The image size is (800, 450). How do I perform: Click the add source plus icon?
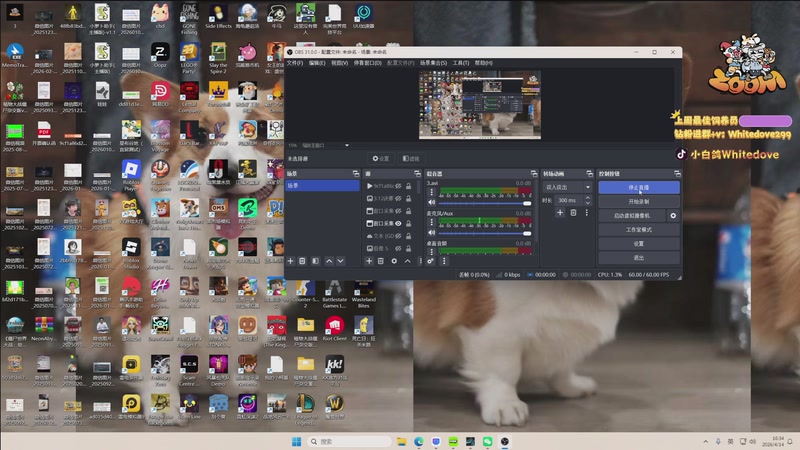pyautogui.click(x=369, y=261)
